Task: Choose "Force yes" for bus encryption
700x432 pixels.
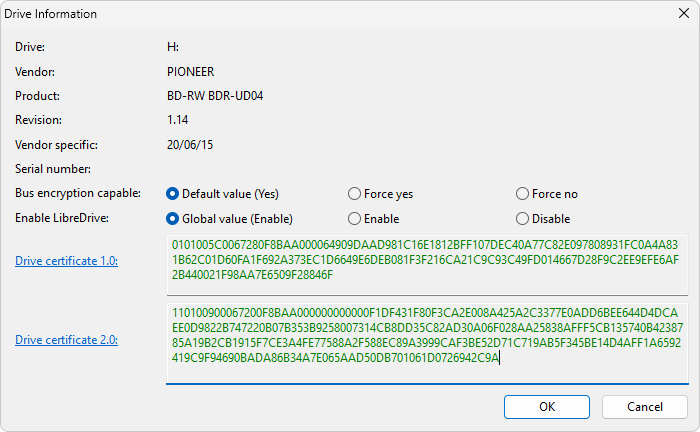Action: pos(355,194)
